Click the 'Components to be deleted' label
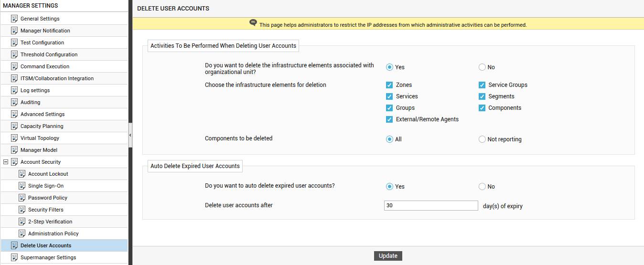644x265 pixels. pos(238,138)
